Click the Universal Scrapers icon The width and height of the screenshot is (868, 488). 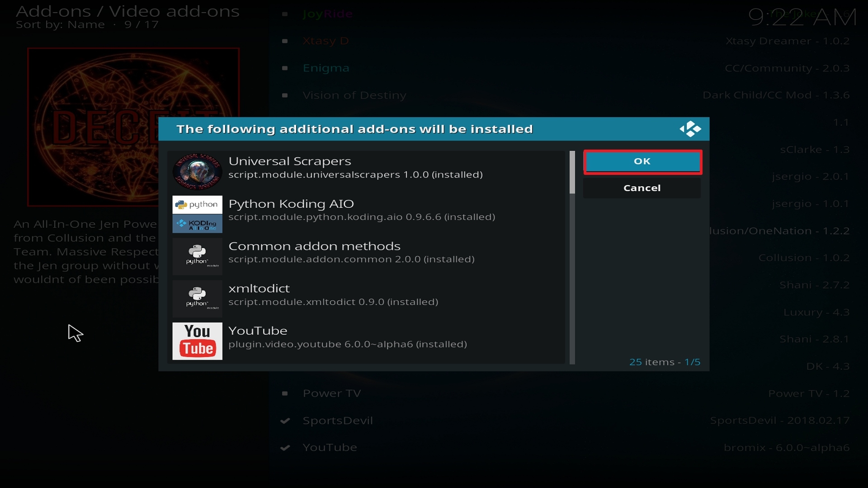(x=197, y=171)
